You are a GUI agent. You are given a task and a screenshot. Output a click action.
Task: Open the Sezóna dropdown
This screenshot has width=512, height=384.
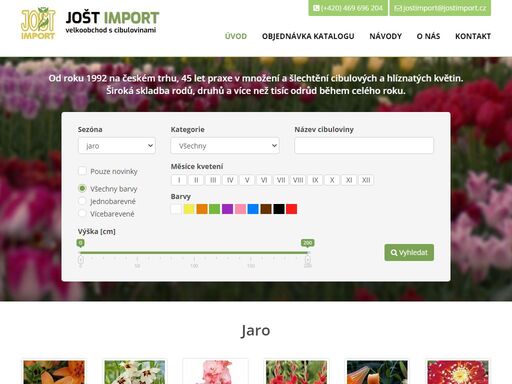117,146
